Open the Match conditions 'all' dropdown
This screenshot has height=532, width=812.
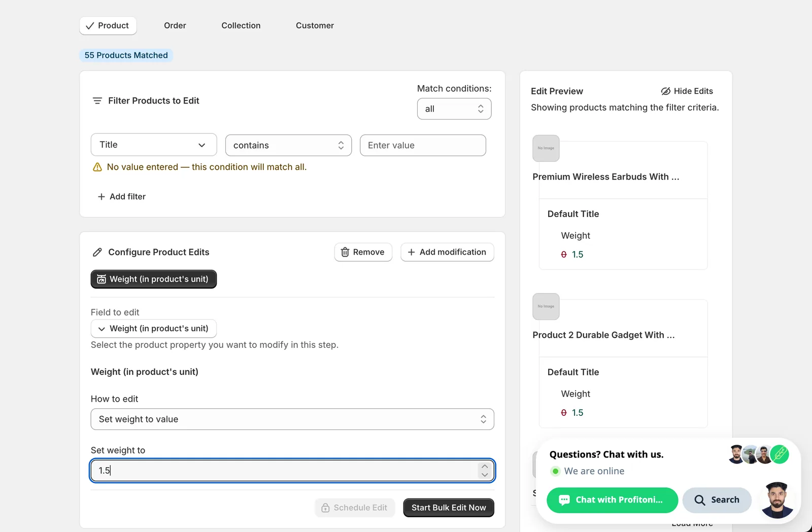pos(454,109)
